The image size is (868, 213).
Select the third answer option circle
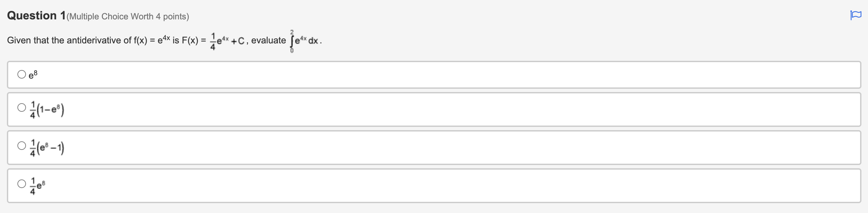click(21, 146)
